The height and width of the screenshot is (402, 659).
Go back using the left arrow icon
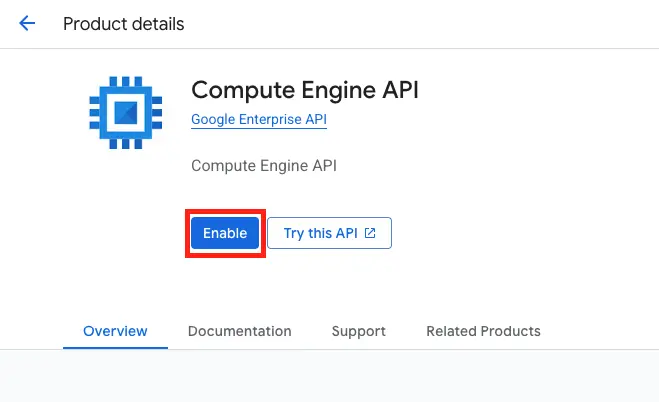[x=27, y=23]
